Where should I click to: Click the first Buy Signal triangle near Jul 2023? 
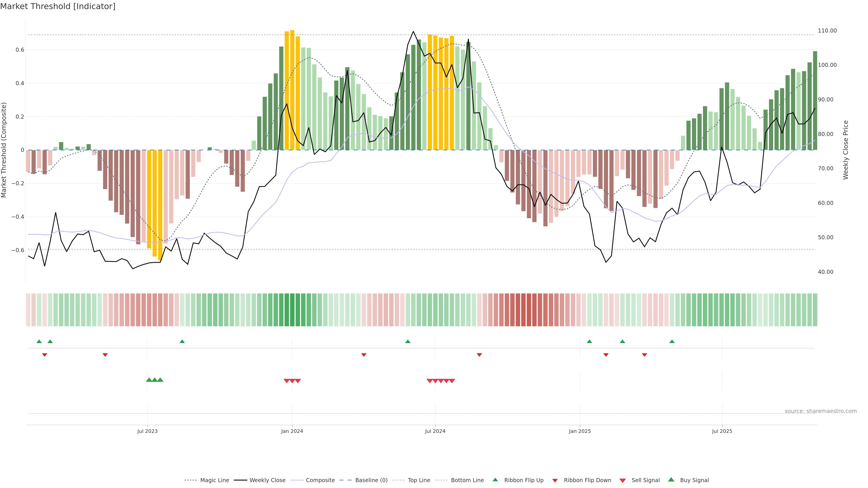(x=149, y=380)
